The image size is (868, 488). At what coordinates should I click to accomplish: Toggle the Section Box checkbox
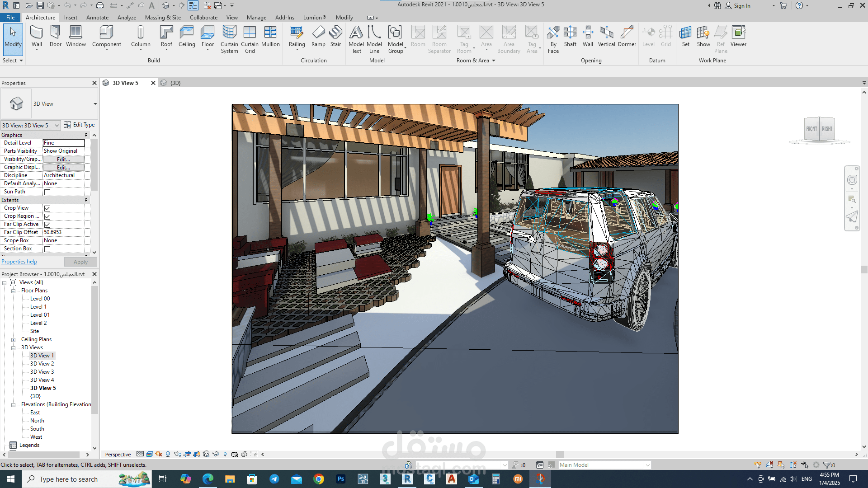pyautogui.click(x=47, y=249)
